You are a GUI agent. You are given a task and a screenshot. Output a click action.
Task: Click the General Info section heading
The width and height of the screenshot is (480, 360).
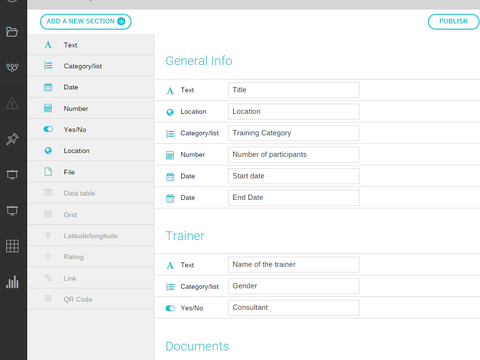click(x=199, y=61)
